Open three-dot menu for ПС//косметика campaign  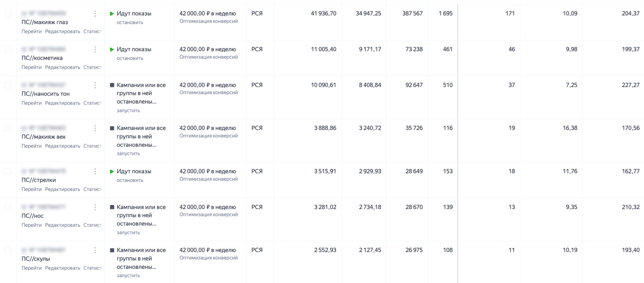coord(95,49)
